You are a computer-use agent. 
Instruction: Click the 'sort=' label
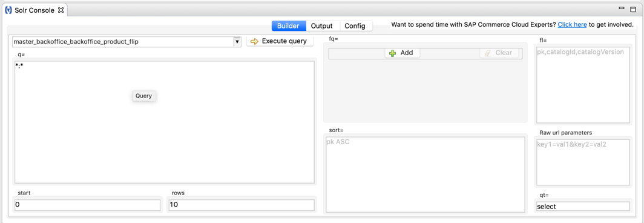[336, 130]
